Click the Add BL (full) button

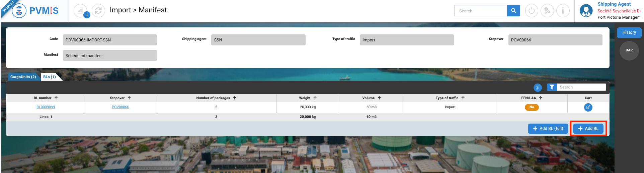point(548,129)
